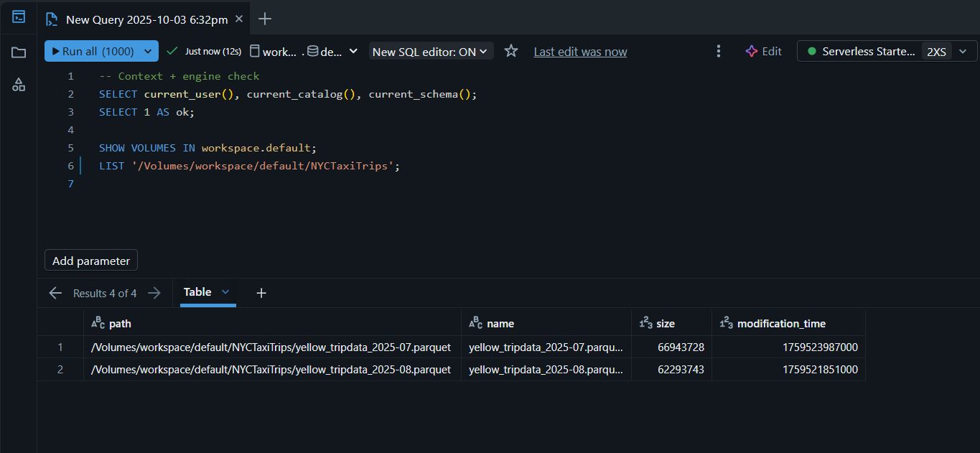Screen dimensions: 980x453
Task: Click name cell in row 2
Action: pos(546,370)
